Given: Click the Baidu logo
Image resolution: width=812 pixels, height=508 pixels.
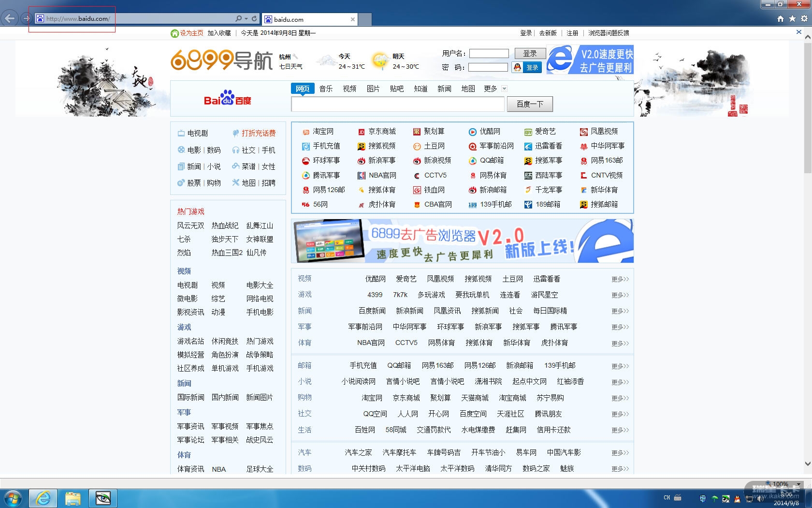Looking at the screenshot, I should 227,98.
